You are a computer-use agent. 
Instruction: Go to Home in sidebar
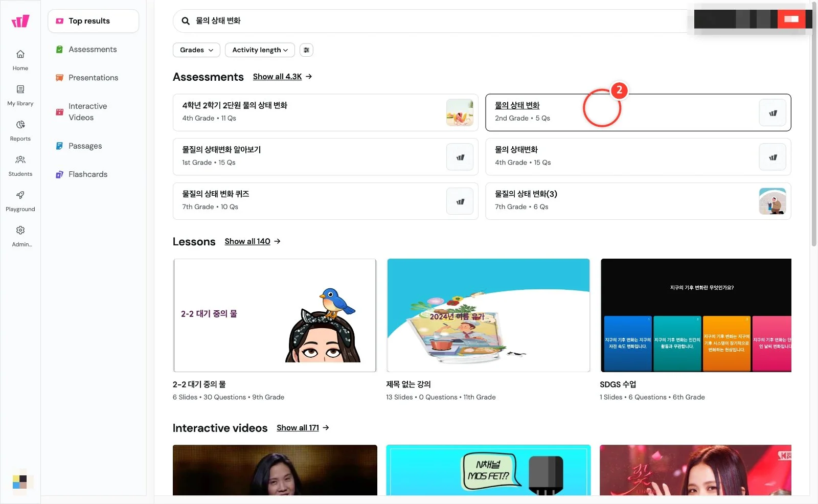(x=20, y=60)
